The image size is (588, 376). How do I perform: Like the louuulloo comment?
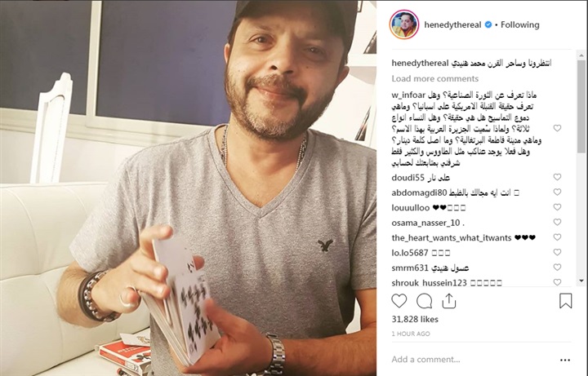click(x=557, y=207)
